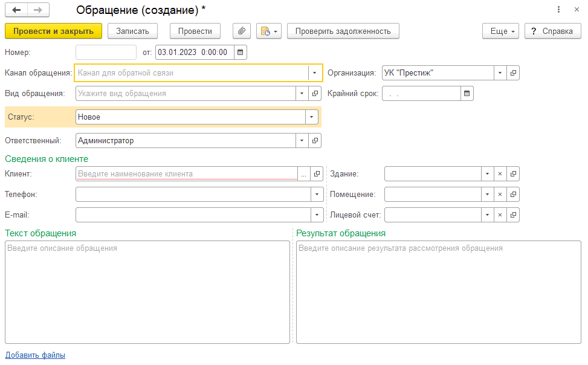Open the three-dot window menu
Image resolution: width=588 pixels, height=365 pixels.
pyautogui.click(x=558, y=10)
